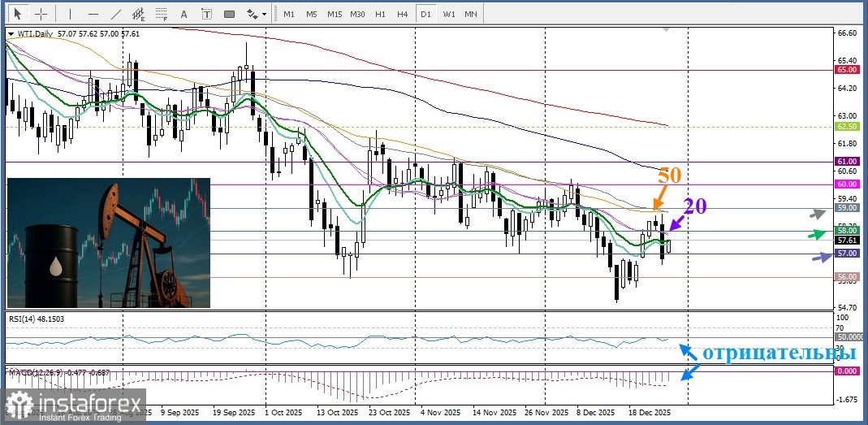Select the rectangle shape tool
Screen dimensions: 868x425
click(229, 14)
